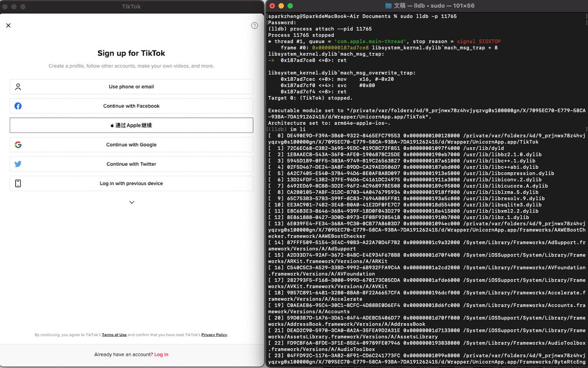Close the terminal window via red button

(272, 6)
